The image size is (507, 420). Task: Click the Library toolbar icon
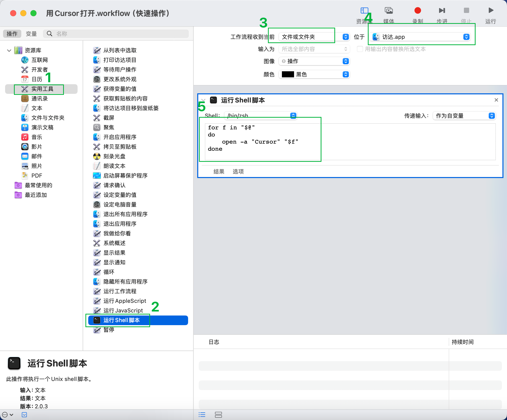[364, 11]
